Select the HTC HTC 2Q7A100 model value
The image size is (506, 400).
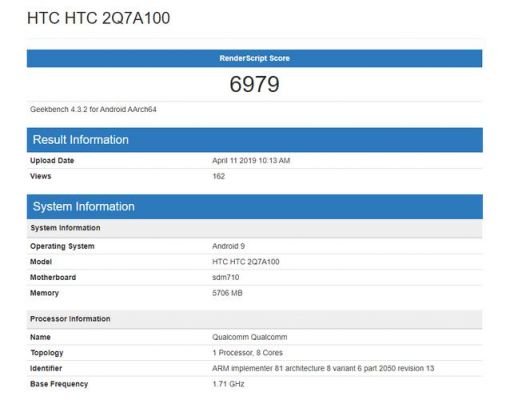point(246,262)
